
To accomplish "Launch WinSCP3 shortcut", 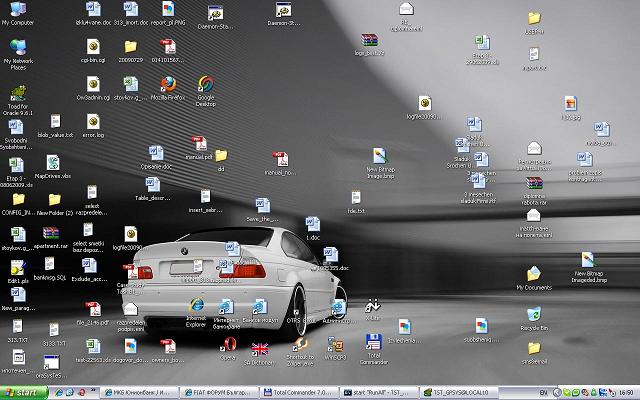I will [x=336, y=346].
